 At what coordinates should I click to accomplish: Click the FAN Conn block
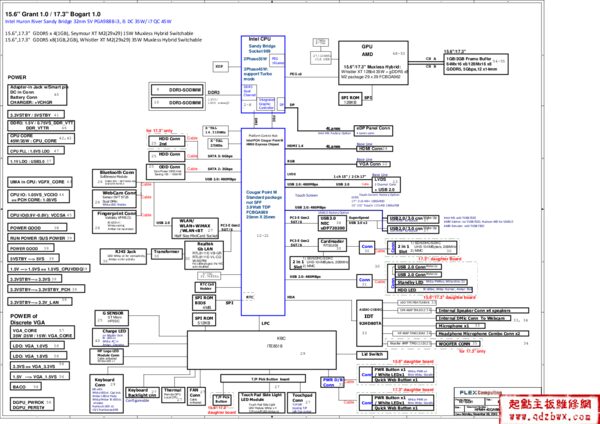197,396
